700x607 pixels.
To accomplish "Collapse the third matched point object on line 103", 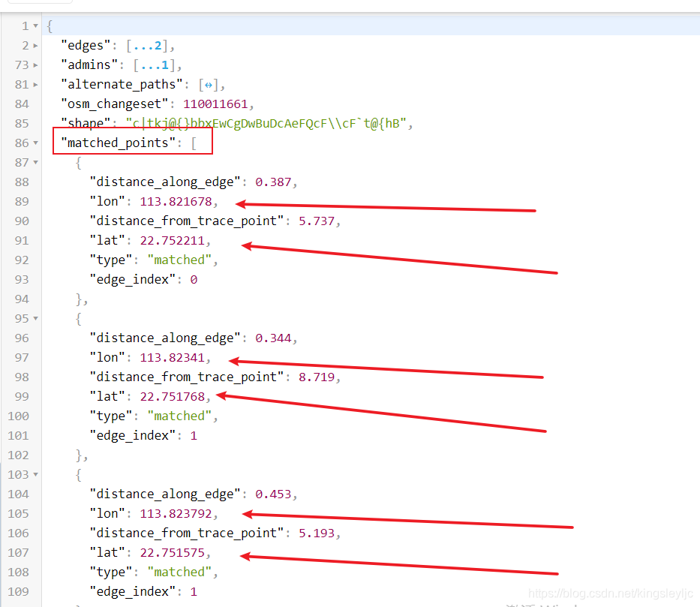I will [35, 475].
